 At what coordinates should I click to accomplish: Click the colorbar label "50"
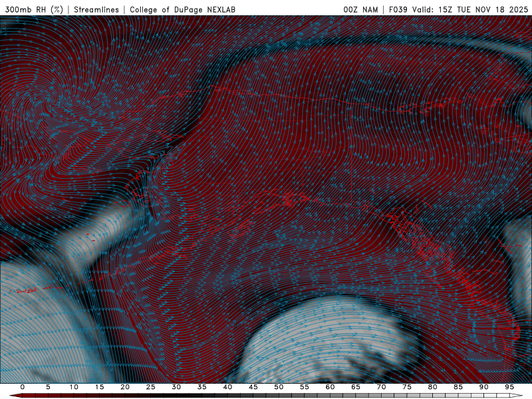[279, 387]
